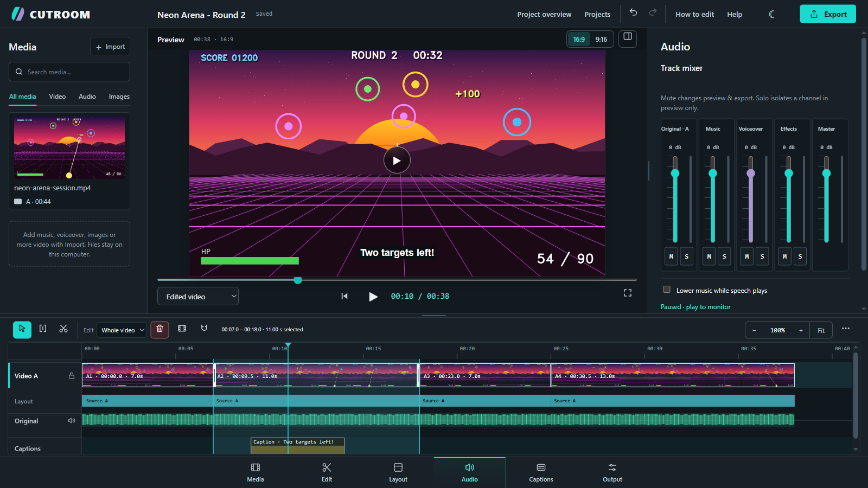The height and width of the screenshot is (488, 868).
Task: Select the range bracket tool
Action: [43, 329]
